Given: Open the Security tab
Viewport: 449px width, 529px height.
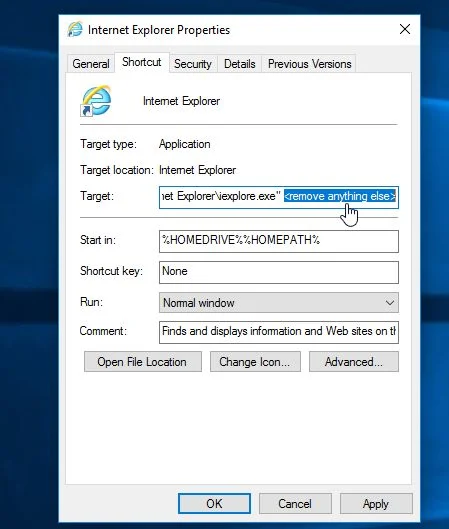Looking at the screenshot, I should click(193, 64).
